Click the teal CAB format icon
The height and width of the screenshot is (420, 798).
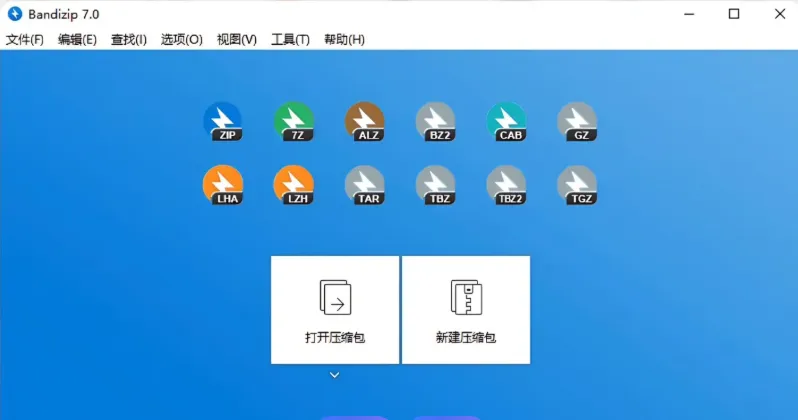coord(506,122)
